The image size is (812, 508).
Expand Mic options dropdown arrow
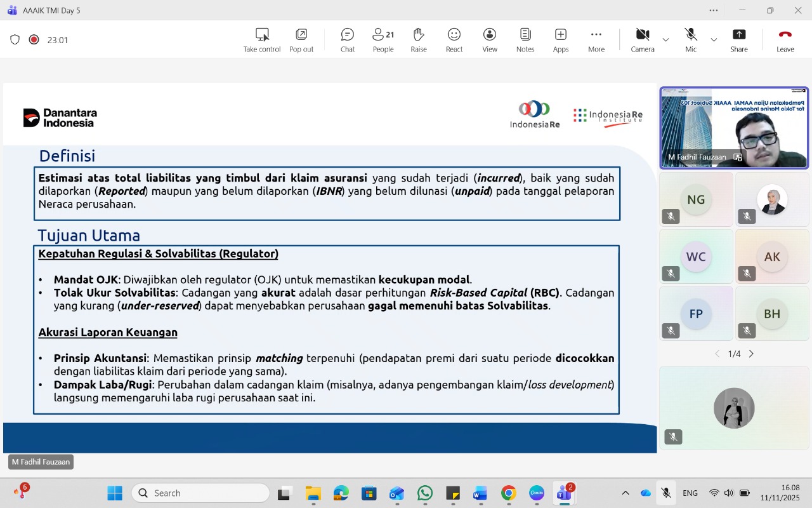(714, 40)
